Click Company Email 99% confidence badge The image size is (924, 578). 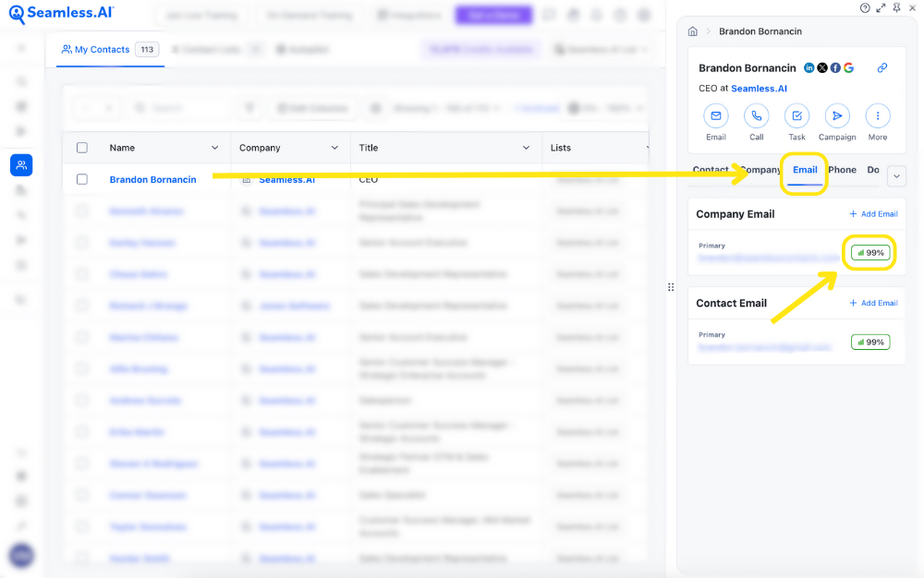(869, 252)
